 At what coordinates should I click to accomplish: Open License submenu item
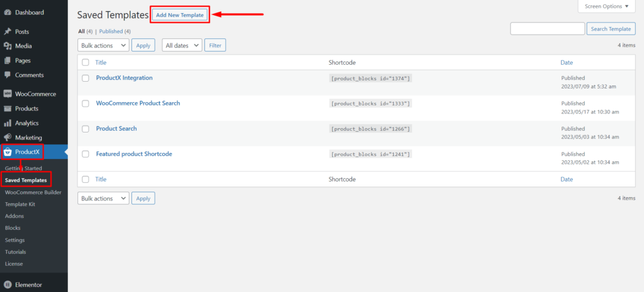pos(14,264)
